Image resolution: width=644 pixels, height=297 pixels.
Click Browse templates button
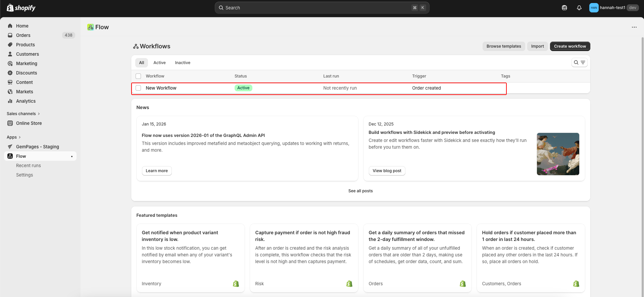click(503, 46)
